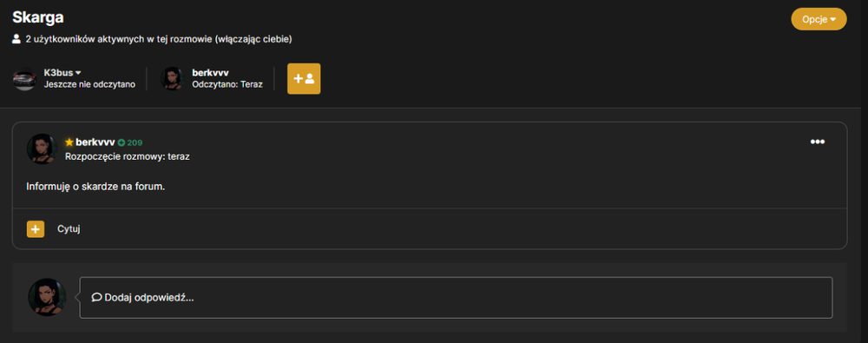Click the message text Informuję o skardze

95,187
